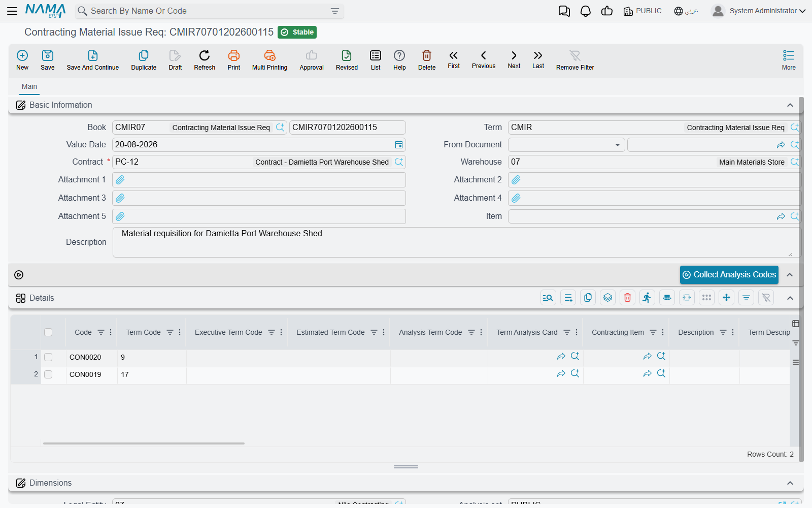Click the Contracting Item search icon in row CON0019

point(661,373)
